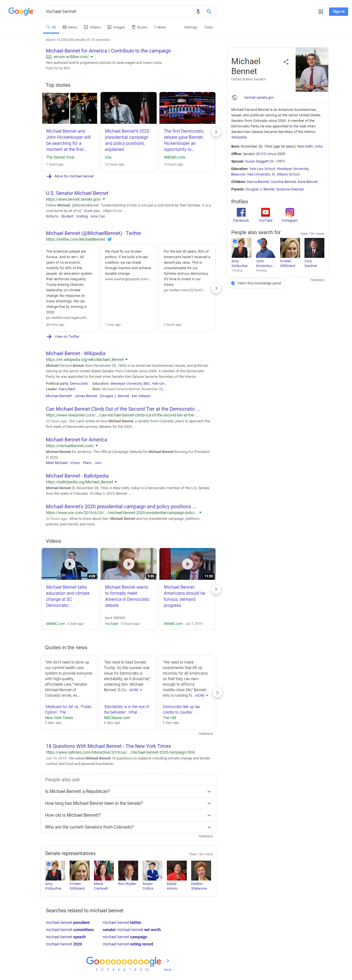Open the More search menu

click(x=160, y=27)
